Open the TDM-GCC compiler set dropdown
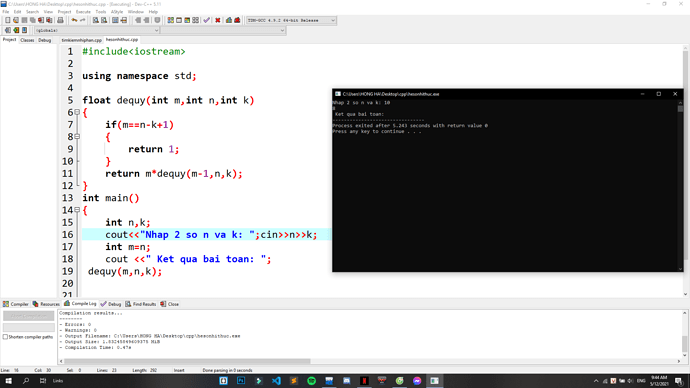This screenshot has width=690, height=388. (x=291, y=20)
